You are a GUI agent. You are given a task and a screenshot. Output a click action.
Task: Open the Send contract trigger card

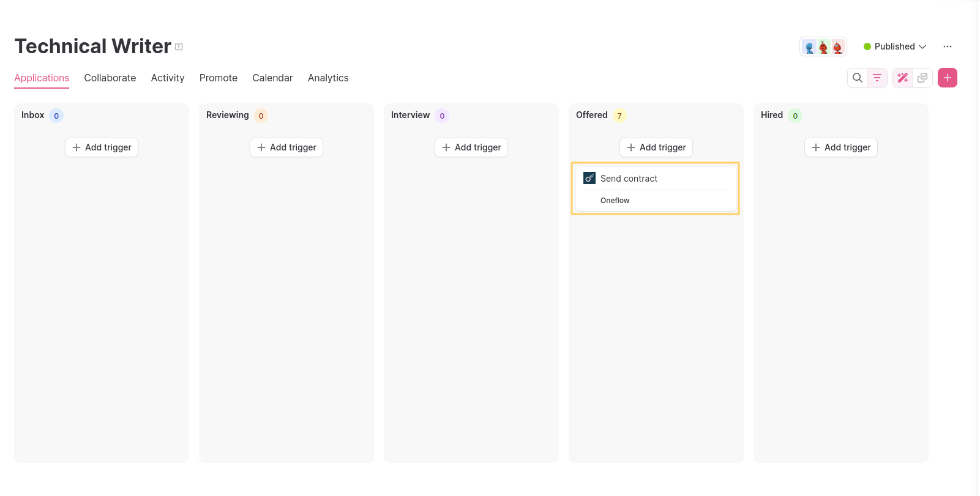click(656, 188)
